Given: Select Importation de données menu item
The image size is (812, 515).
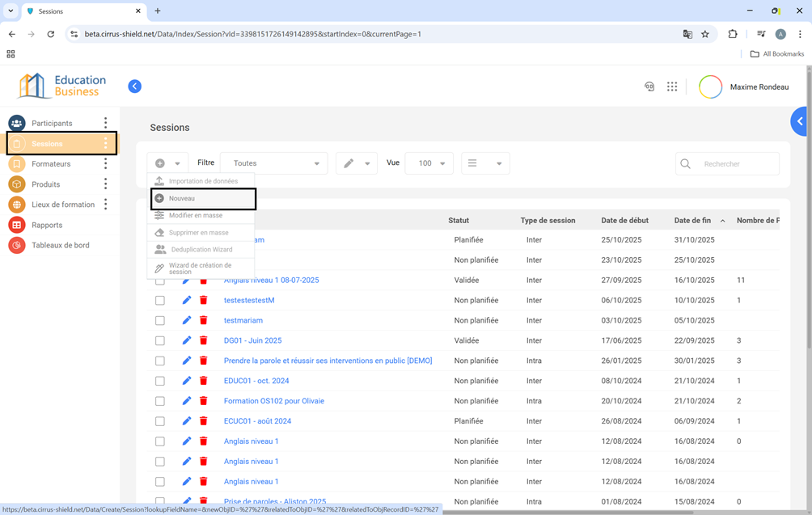Looking at the screenshot, I should click(202, 181).
